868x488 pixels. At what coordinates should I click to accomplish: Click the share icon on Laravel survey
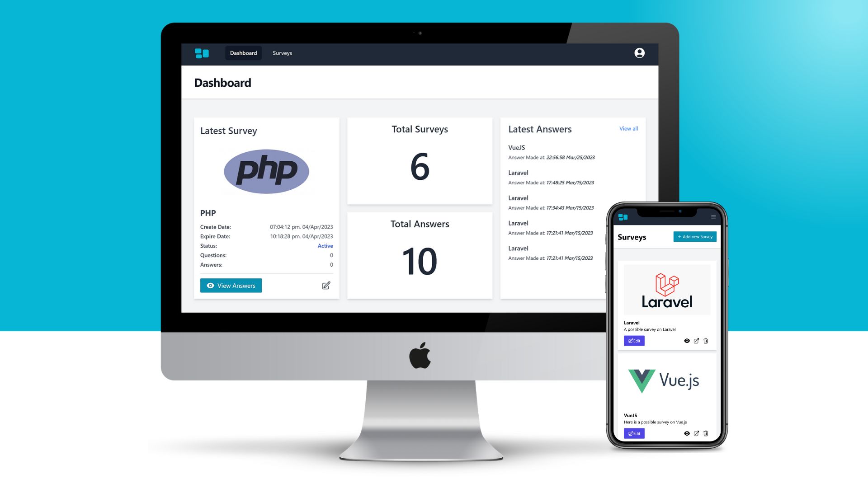(696, 341)
